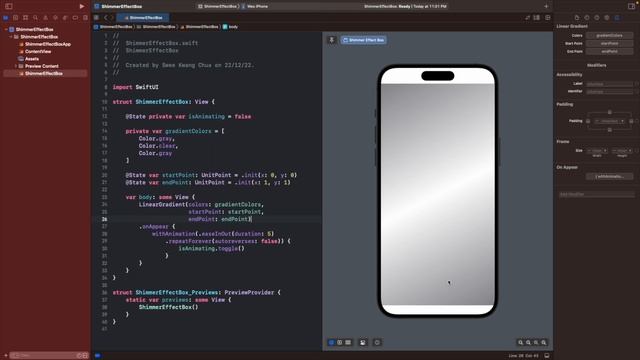Screen dimensions: 640x360
Task: Select the ShimmerEffectBox editor tab
Action: (x=143, y=18)
